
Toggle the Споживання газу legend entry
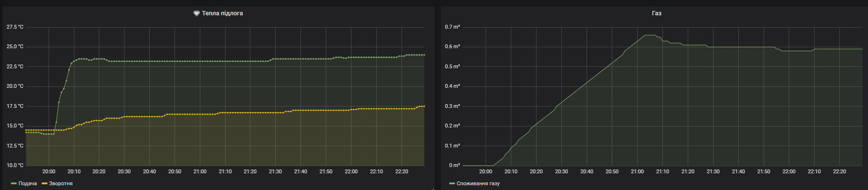[478, 183]
